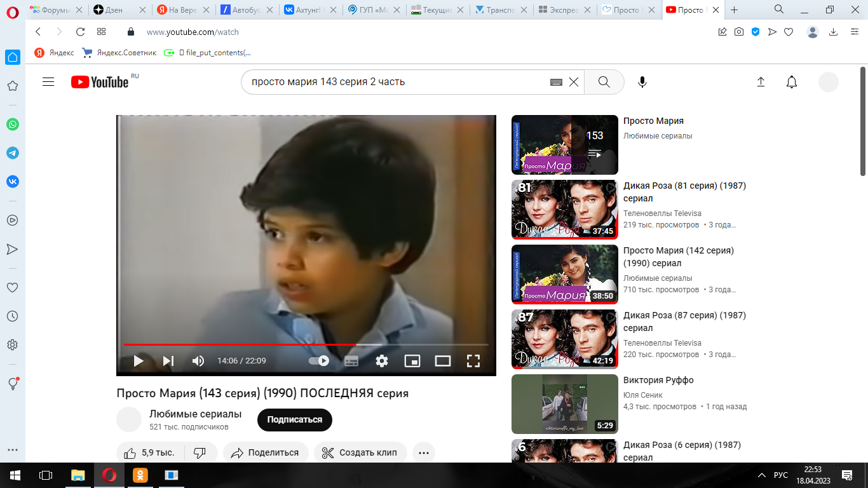Open YouTube notifications bell

coord(792,82)
